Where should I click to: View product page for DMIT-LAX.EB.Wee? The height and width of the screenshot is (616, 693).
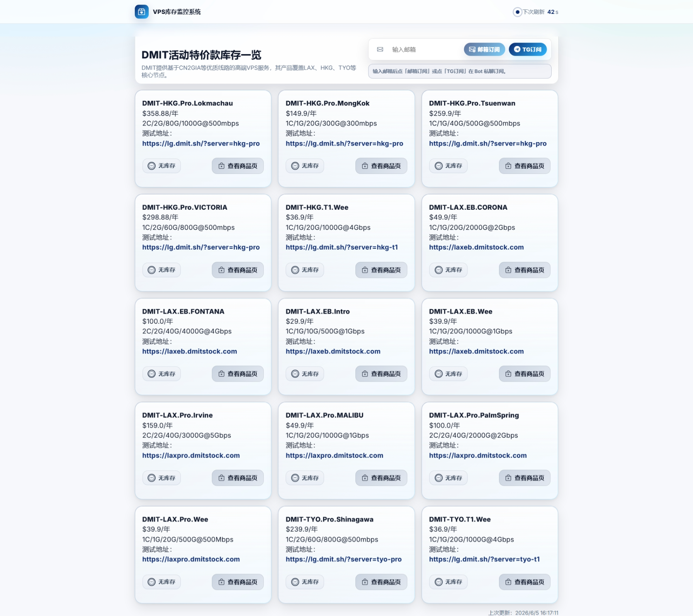(525, 374)
